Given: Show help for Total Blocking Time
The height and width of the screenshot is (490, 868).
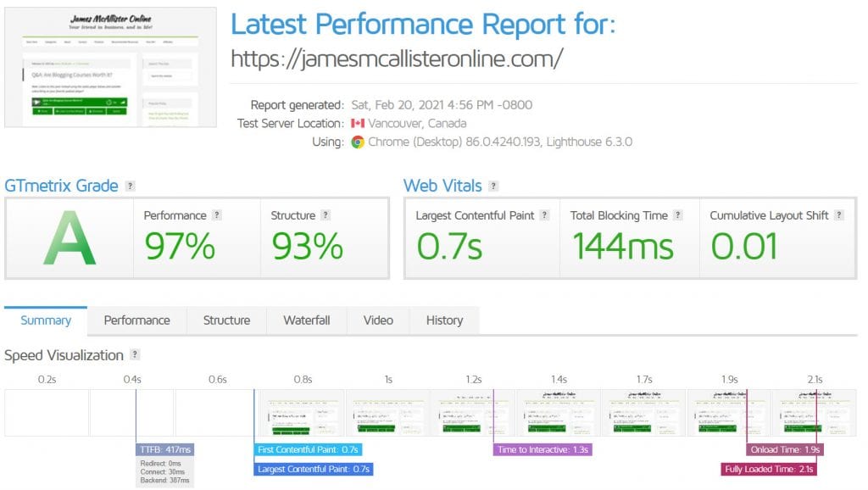Looking at the screenshot, I should 677,214.
